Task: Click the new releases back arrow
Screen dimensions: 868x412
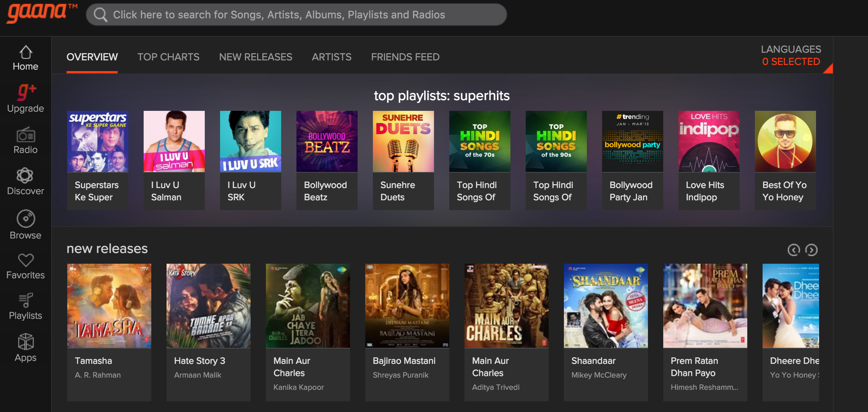Action: (794, 250)
